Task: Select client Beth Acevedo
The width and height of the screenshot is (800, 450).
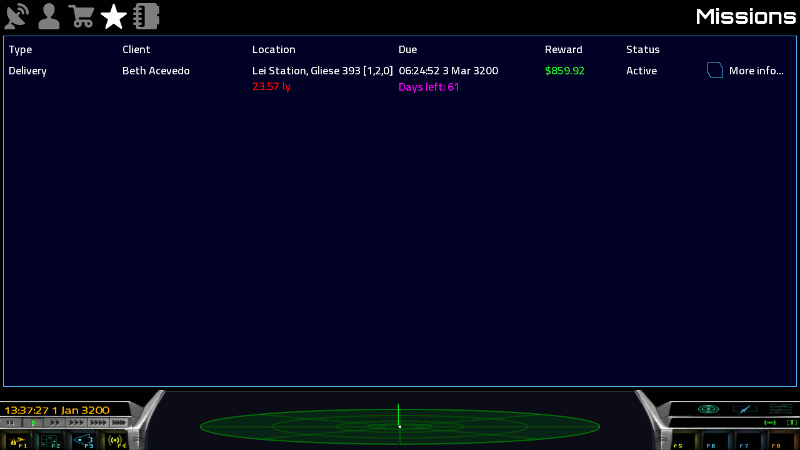Action: pos(156,71)
